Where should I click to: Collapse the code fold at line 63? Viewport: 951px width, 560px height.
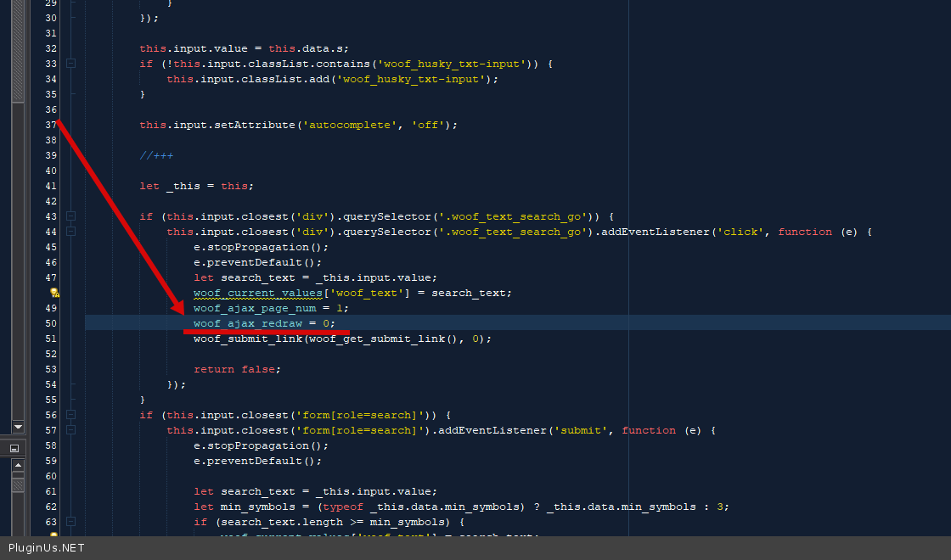(x=70, y=522)
